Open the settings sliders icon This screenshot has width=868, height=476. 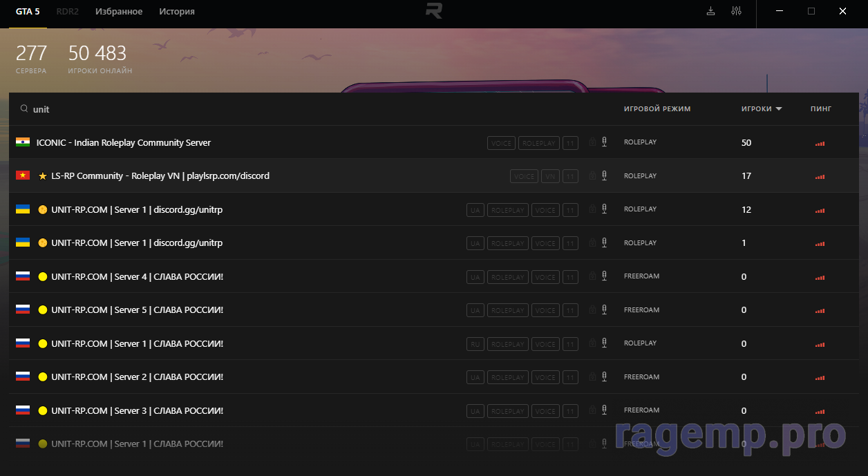coord(735,11)
